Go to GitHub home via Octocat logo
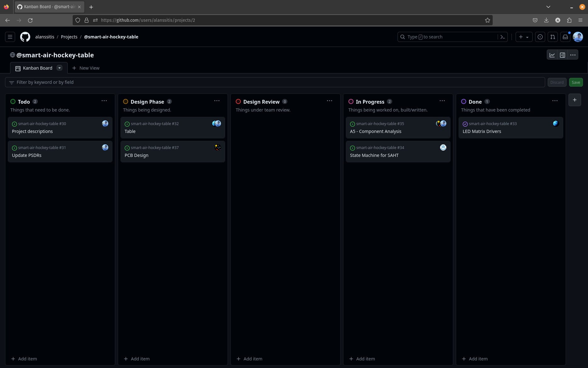The height and width of the screenshot is (368, 588). pyautogui.click(x=25, y=37)
